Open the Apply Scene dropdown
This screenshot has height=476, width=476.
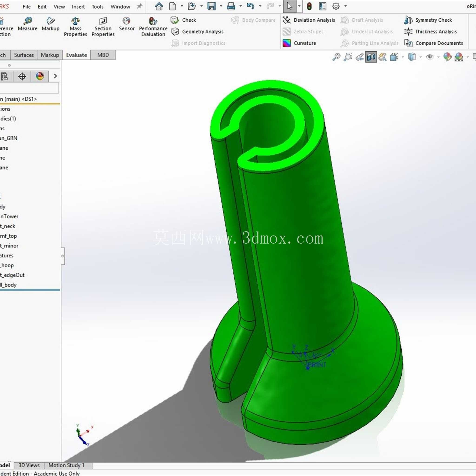pyautogui.click(x=468, y=57)
